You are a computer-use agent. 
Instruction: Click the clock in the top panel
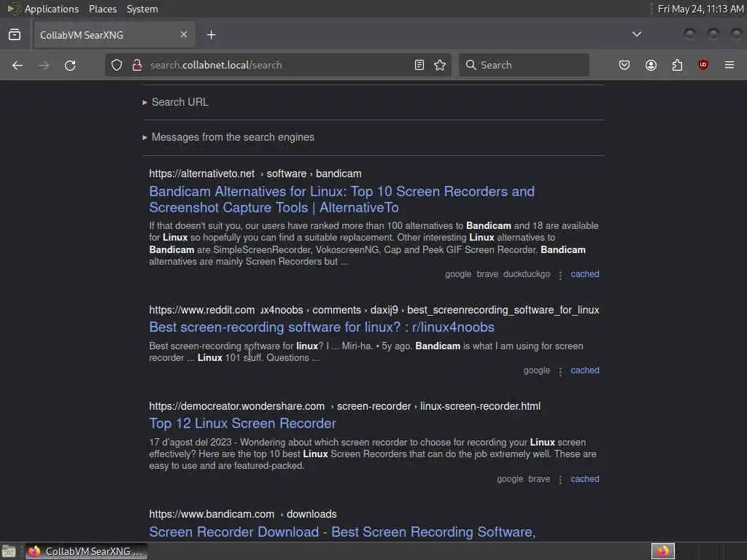tap(700, 9)
